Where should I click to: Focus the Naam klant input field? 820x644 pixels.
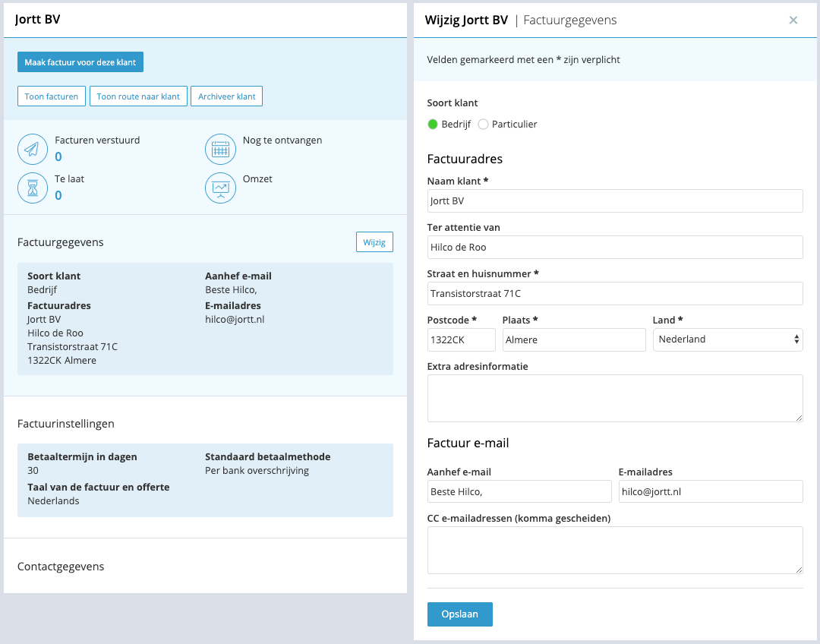(x=614, y=201)
